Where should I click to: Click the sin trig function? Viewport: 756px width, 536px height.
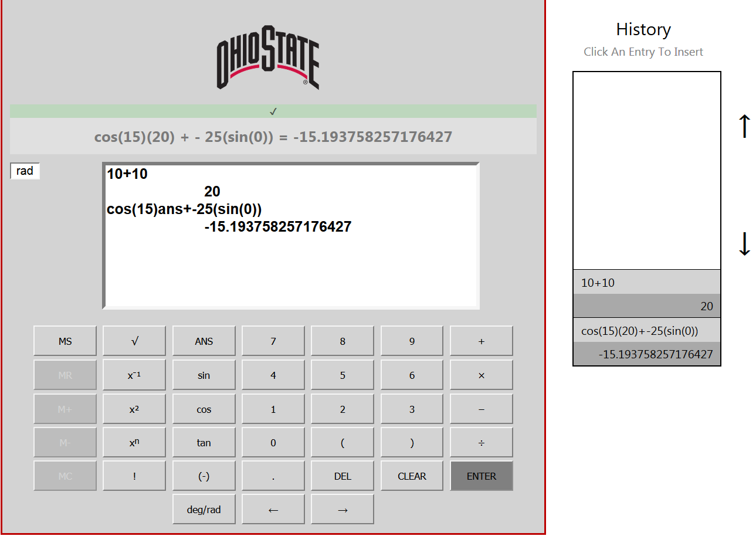204,374
